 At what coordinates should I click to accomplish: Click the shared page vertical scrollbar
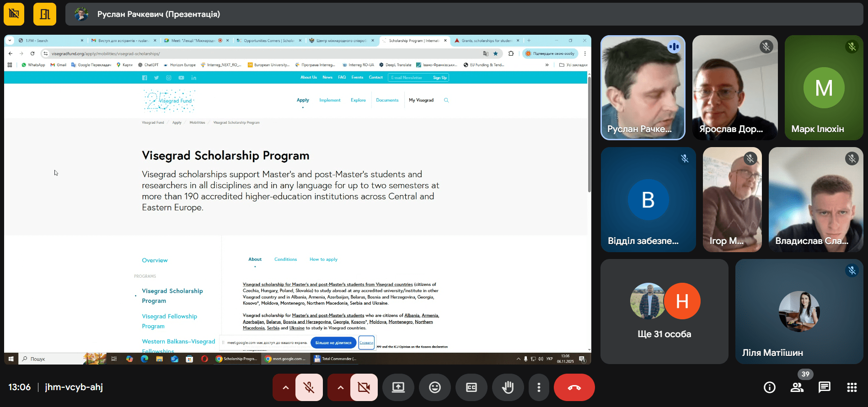pyautogui.click(x=589, y=137)
